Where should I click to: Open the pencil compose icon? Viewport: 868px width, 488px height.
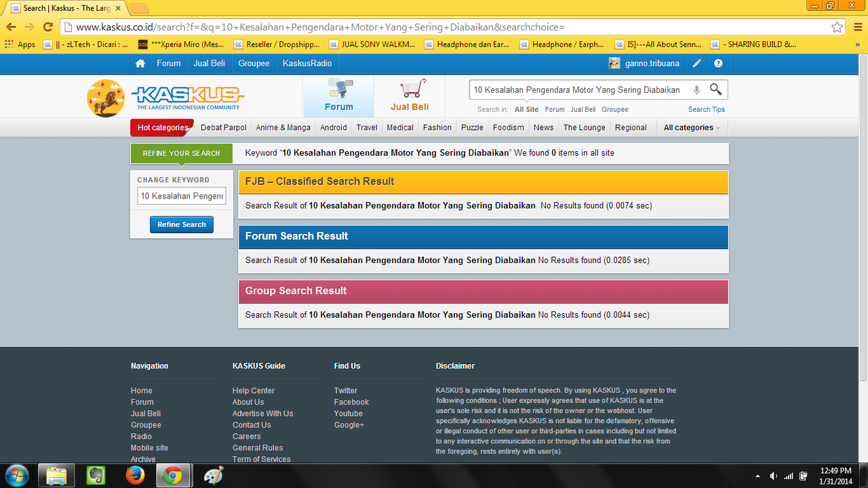click(x=696, y=63)
